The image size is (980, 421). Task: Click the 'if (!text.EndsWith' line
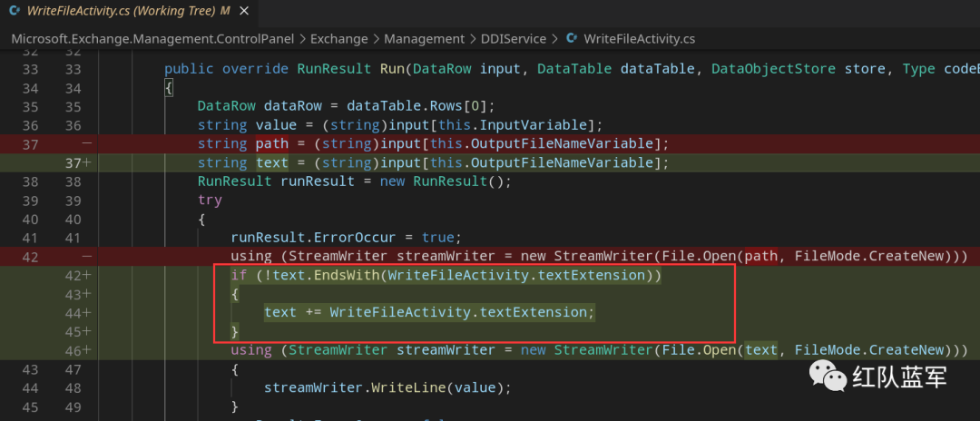[x=446, y=275]
